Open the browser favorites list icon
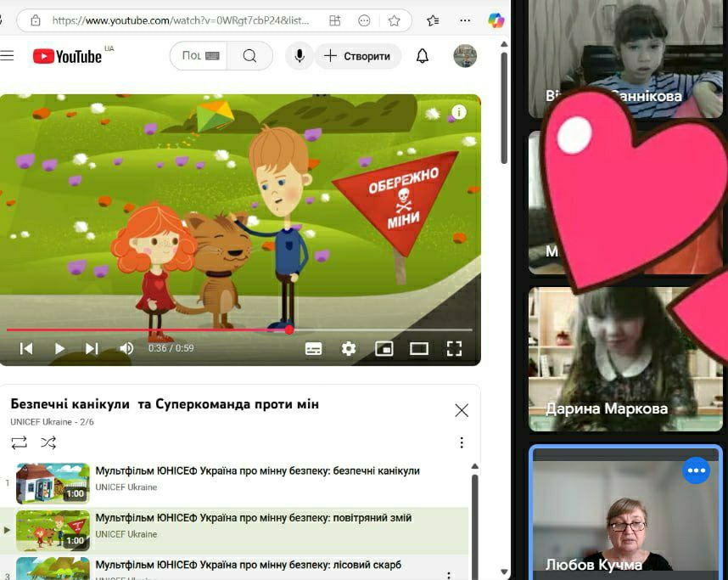 pos(433,20)
